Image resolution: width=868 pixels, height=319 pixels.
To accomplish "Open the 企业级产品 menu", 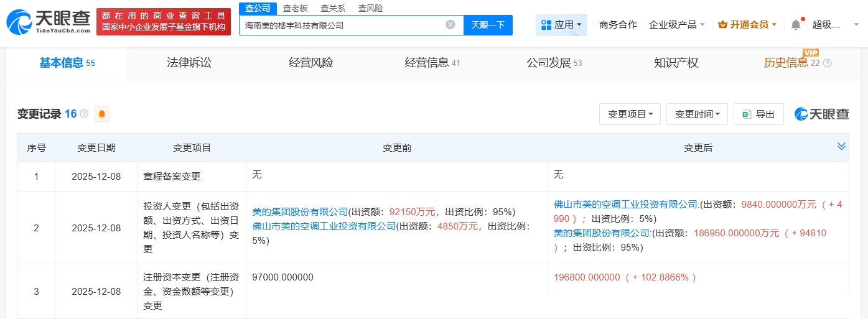I will [x=676, y=25].
